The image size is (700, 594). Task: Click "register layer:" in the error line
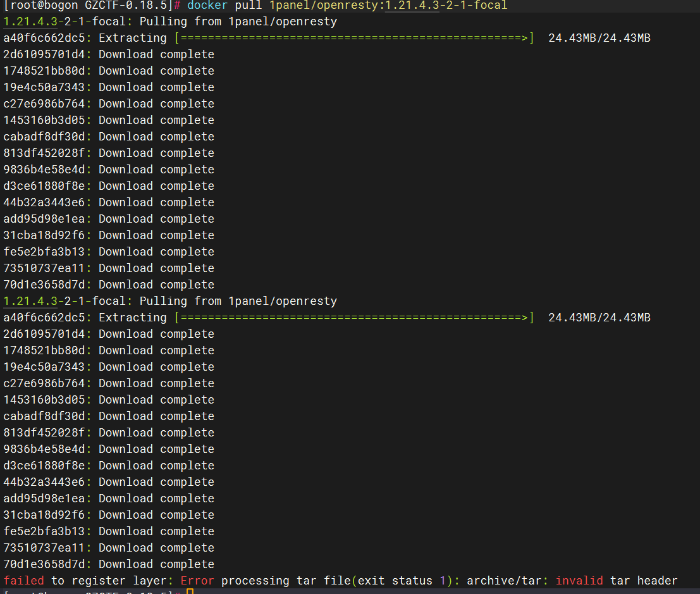tap(122, 581)
